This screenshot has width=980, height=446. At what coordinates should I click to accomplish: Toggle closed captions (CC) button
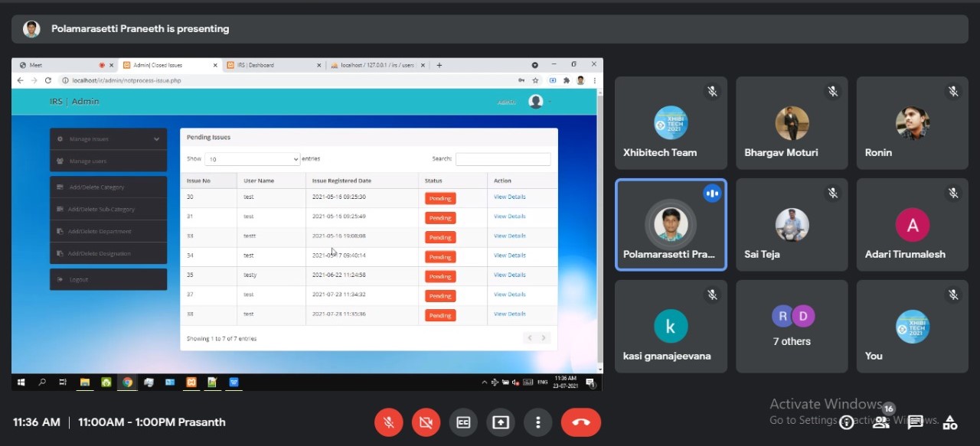tap(463, 422)
